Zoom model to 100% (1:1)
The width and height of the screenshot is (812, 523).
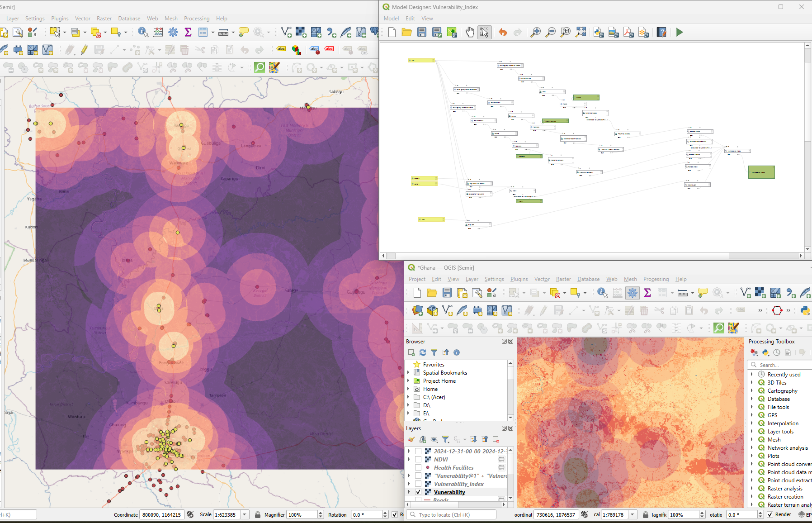click(566, 32)
